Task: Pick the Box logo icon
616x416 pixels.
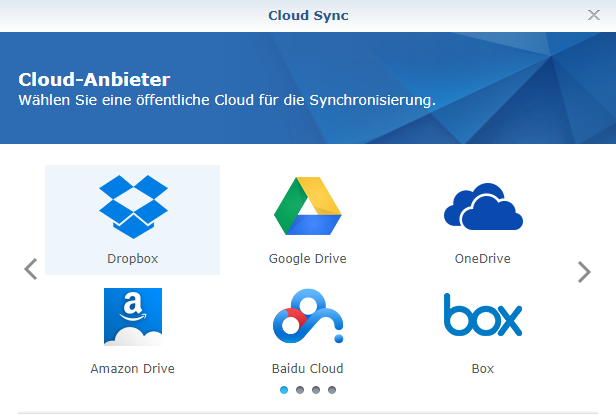Action: pyautogui.click(x=483, y=315)
